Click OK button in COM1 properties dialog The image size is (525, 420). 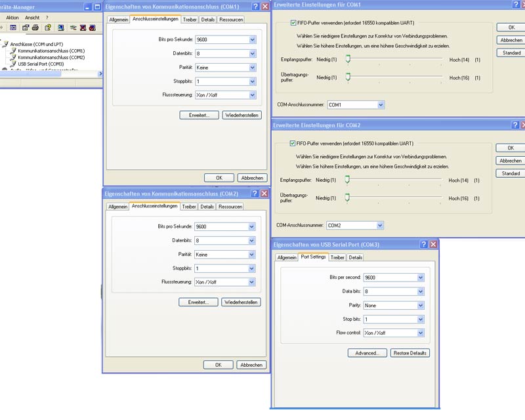point(219,178)
